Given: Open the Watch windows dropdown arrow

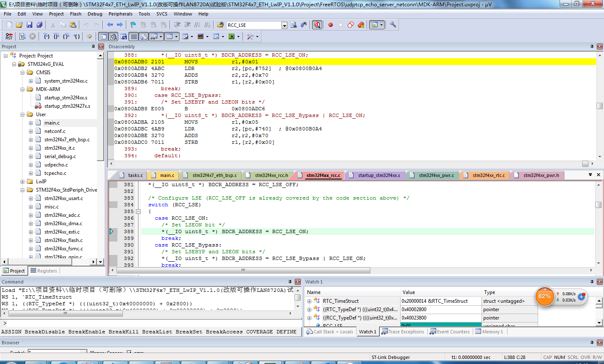Looking at the screenshot, I should (161, 37).
